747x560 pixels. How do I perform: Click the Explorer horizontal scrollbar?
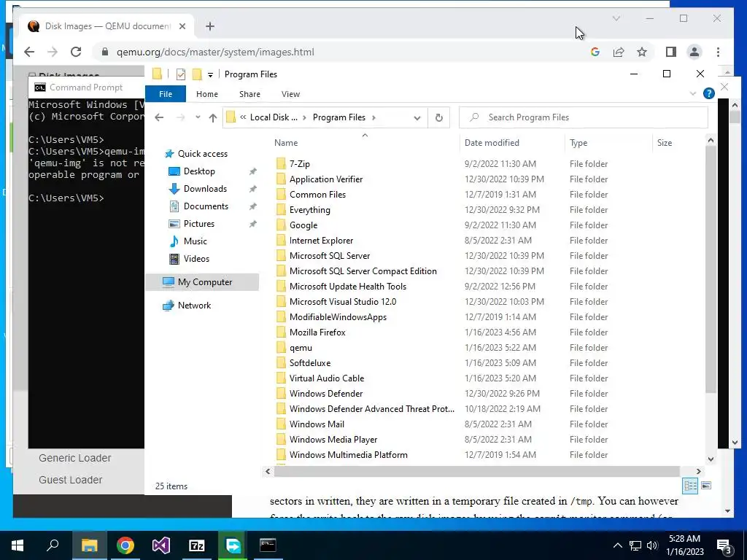pos(476,472)
